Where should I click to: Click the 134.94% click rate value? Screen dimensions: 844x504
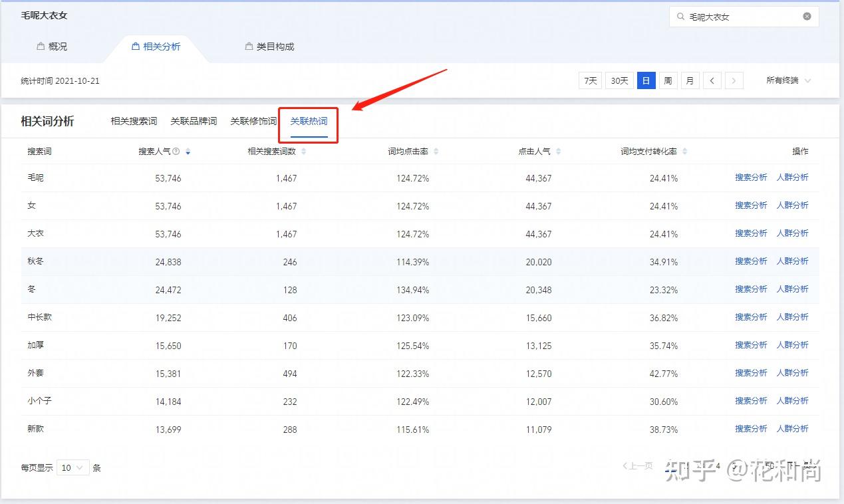(413, 290)
